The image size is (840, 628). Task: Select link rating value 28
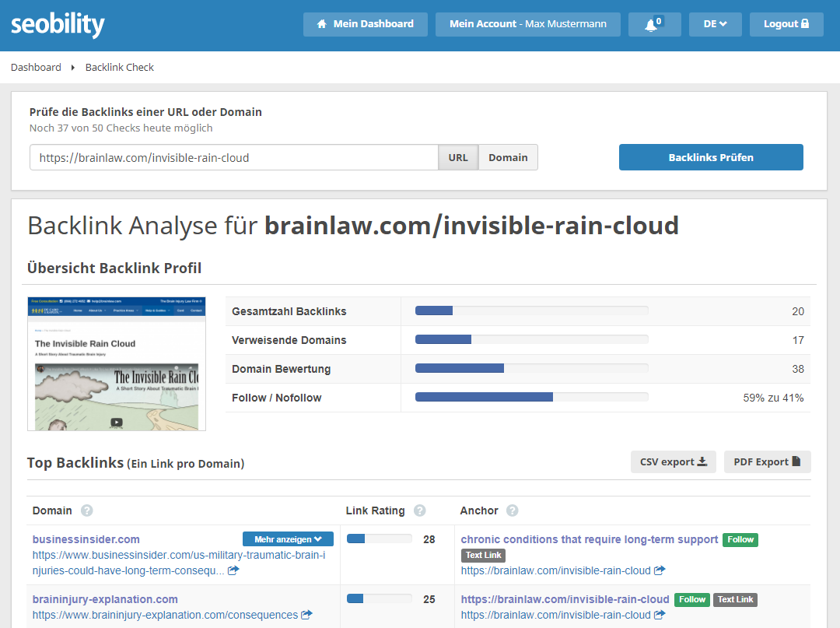[x=429, y=539]
